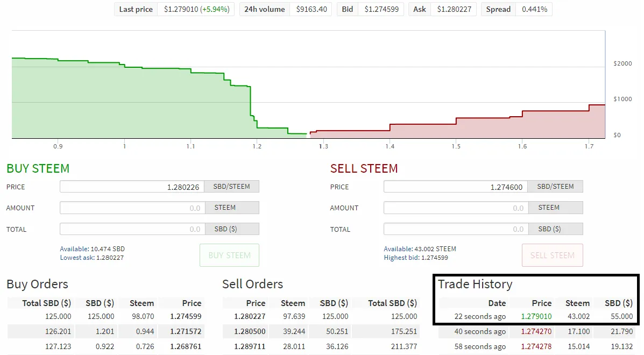644x355 pixels.
Task: Select the Ask $1.280227 value
Action: pyautogui.click(x=454, y=9)
